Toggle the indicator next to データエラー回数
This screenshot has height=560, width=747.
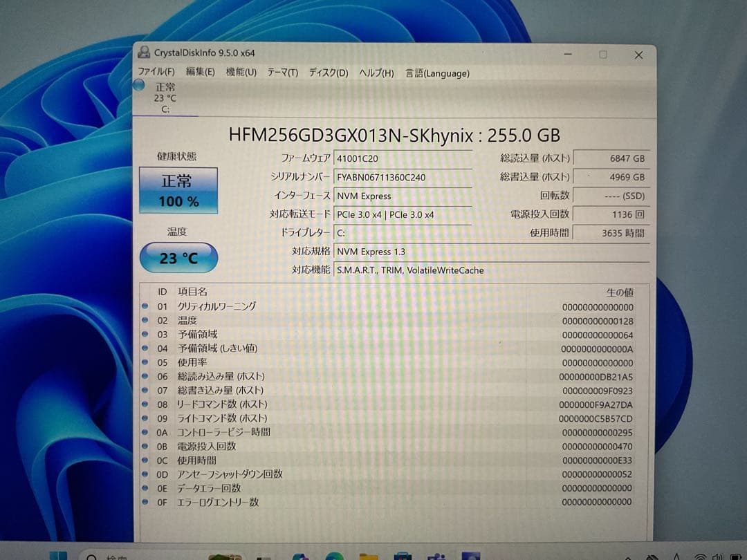145,488
